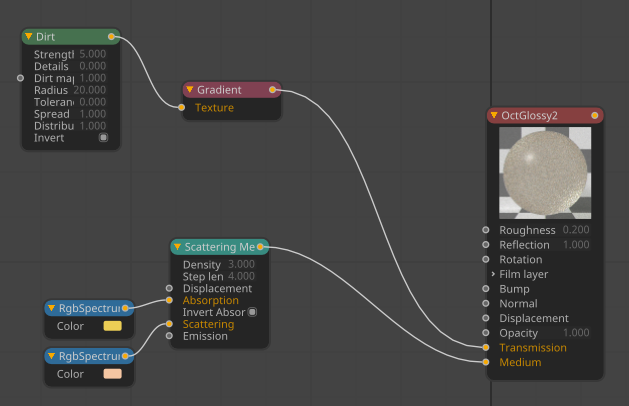
Task: Click the Transmission label on OctGlossy2
Action: [x=533, y=347]
